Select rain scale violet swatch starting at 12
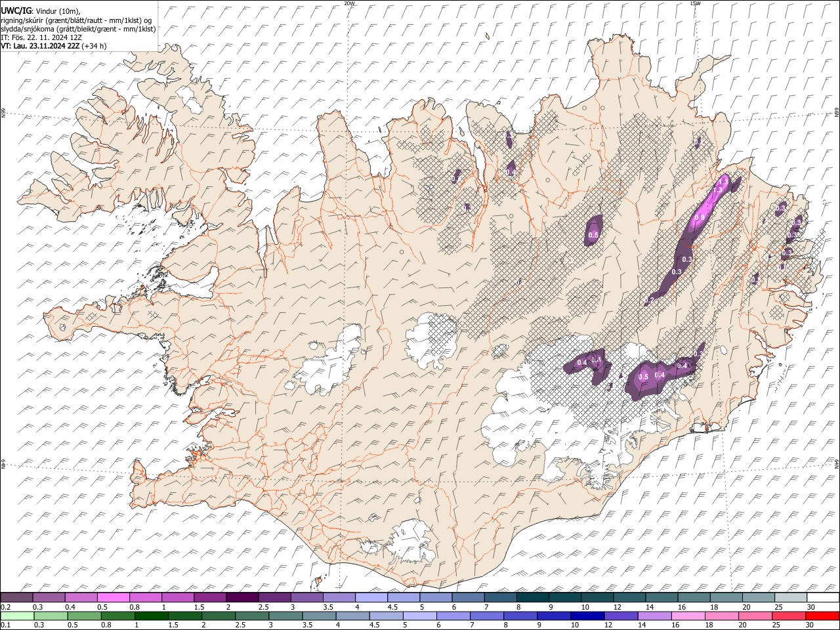Image resolution: width=840 pixels, height=630 pixels. (621, 616)
